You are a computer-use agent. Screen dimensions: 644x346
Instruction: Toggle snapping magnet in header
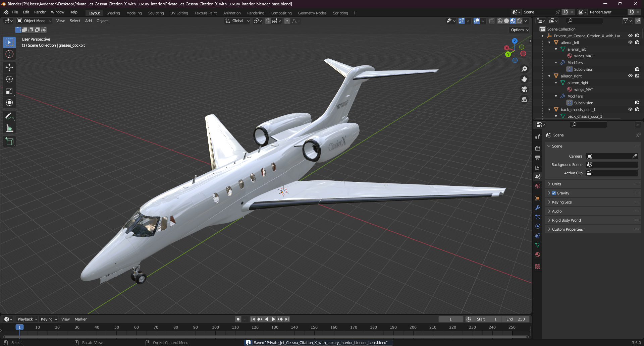coord(268,21)
